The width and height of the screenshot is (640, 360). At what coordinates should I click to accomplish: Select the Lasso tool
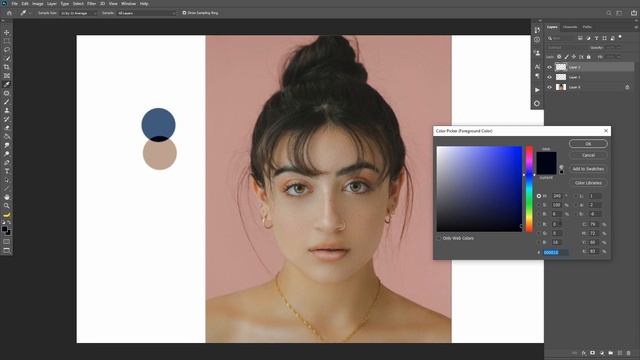point(7,49)
